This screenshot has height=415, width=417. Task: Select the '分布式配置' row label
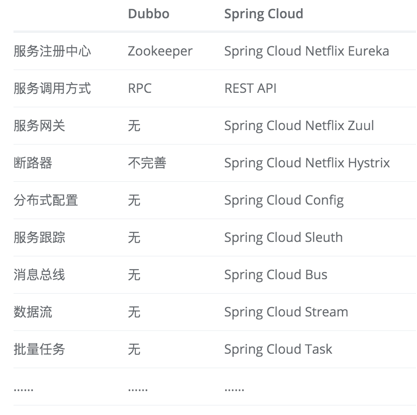[x=46, y=201]
